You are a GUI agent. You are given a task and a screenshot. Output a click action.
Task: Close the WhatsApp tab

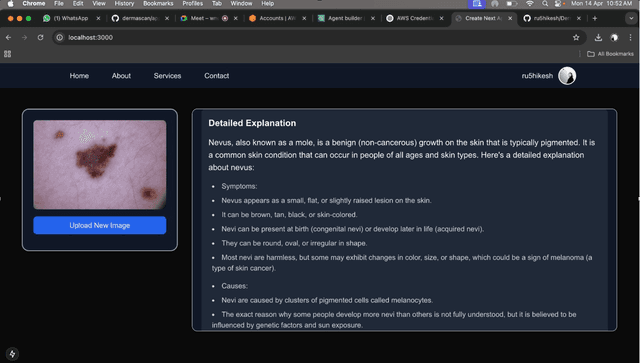coord(98,18)
